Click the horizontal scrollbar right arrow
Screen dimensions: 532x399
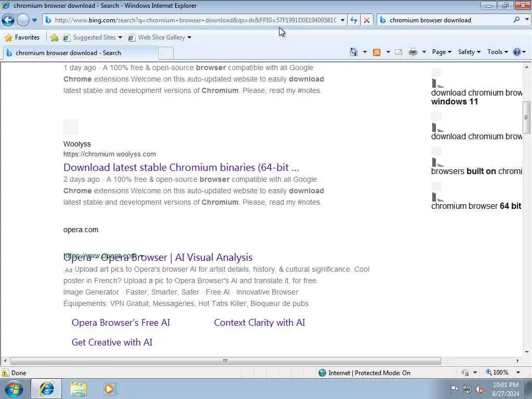[x=518, y=361]
